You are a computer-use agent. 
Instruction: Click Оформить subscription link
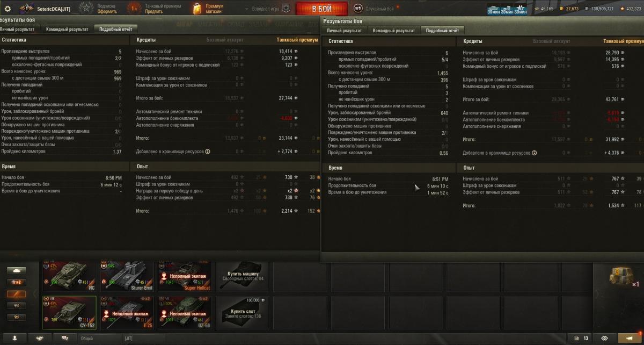coord(107,11)
